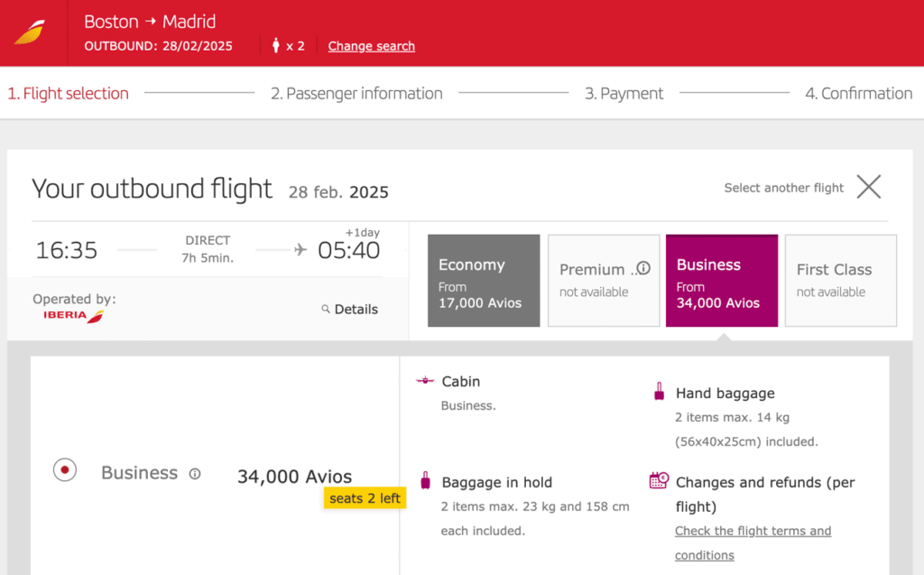Click the Premium not available option

(x=603, y=280)
